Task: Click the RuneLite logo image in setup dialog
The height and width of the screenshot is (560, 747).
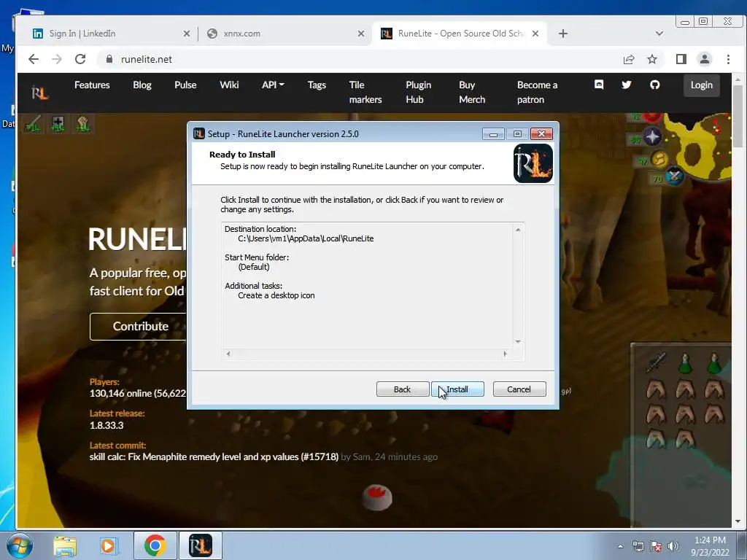Action: click(x=533, y=163)
